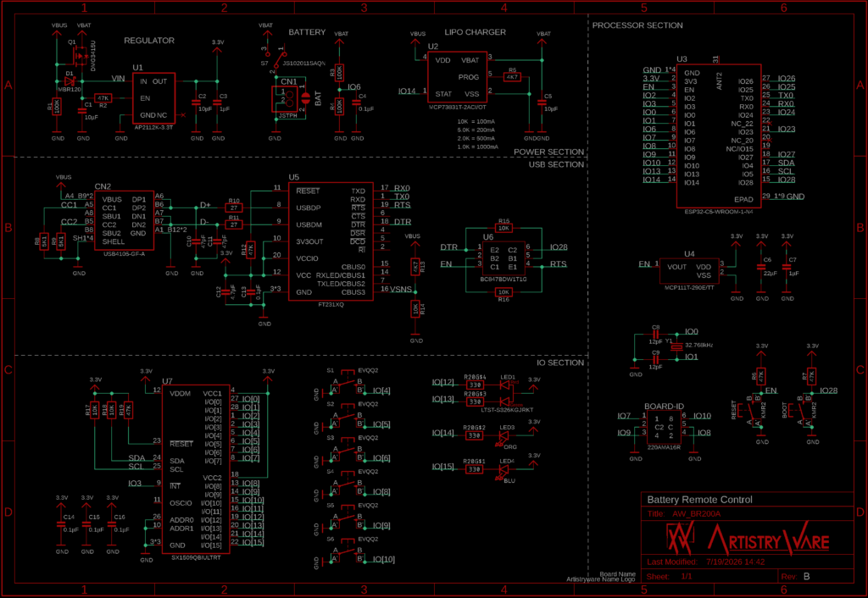Select the R19 47K pull-up resistor

pos(129,411)
